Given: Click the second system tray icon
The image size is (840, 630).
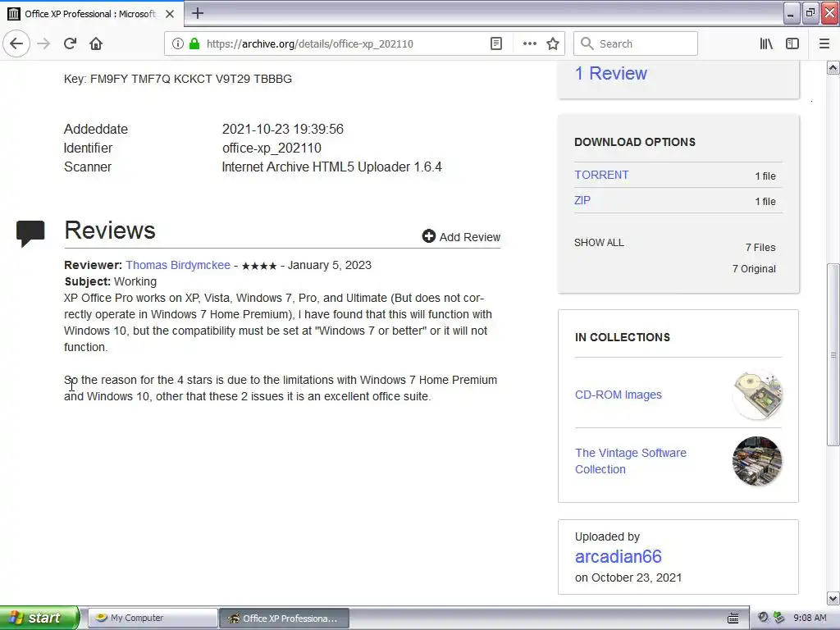Looking at the screenshot, I should coord(778,618).
